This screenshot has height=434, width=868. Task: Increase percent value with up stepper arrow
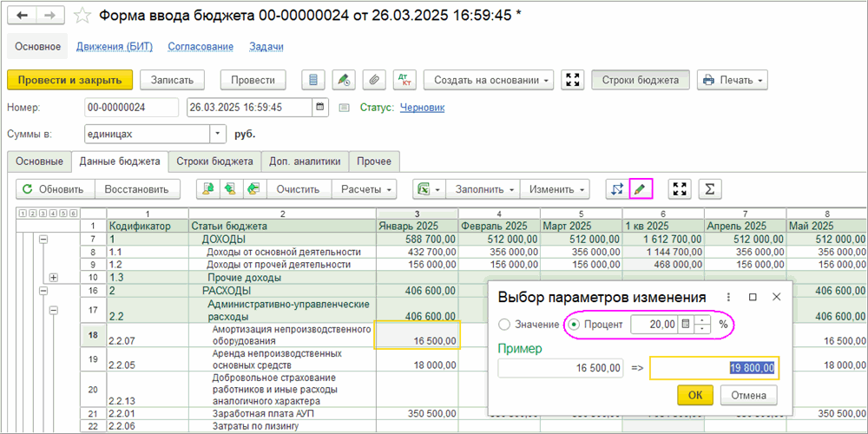coord(702,319)
